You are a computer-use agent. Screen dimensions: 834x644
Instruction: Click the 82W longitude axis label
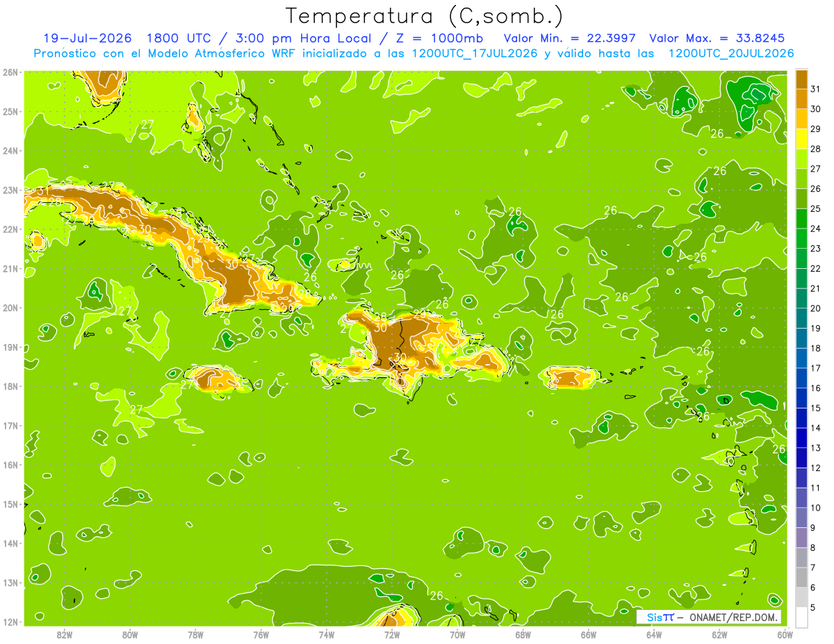[65, 634]
